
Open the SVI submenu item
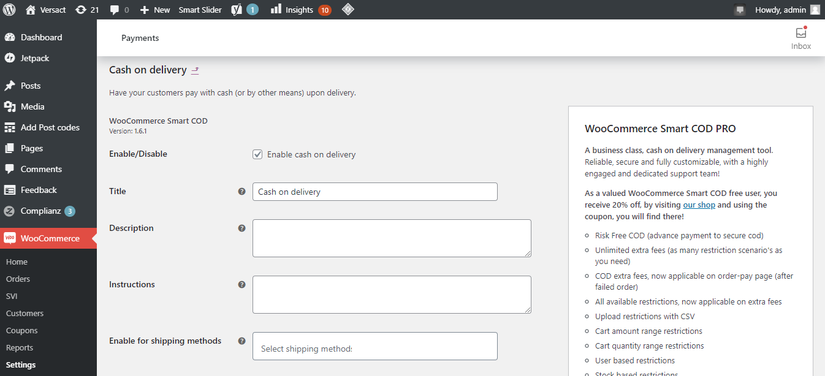(x=12, y=296)
